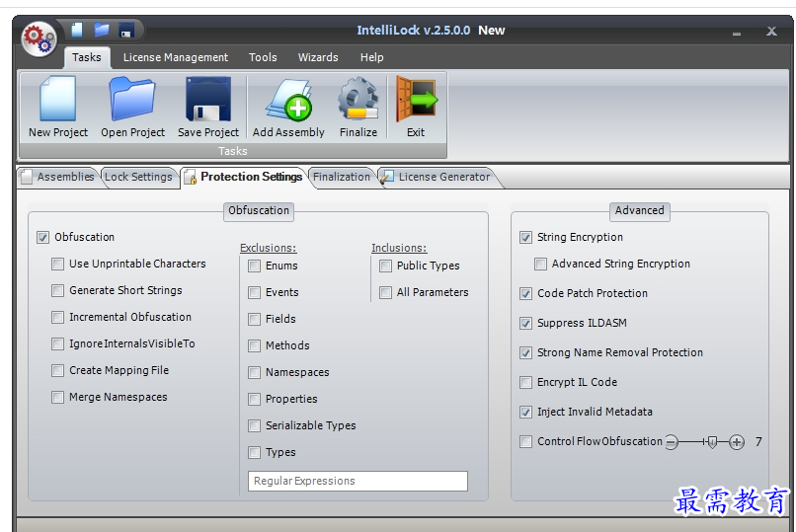Tick the Properties exclusion checkbox
The image size is (796, 532).
click(255, 399)
